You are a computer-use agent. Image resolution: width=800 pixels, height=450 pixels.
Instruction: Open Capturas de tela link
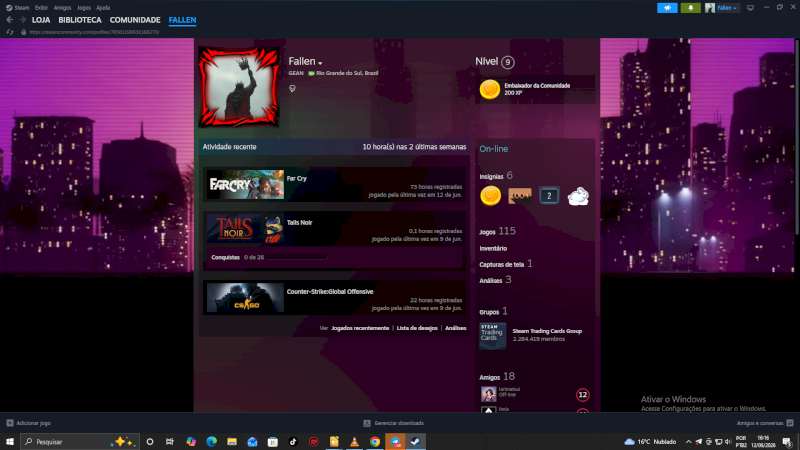(x=502, y=264)
